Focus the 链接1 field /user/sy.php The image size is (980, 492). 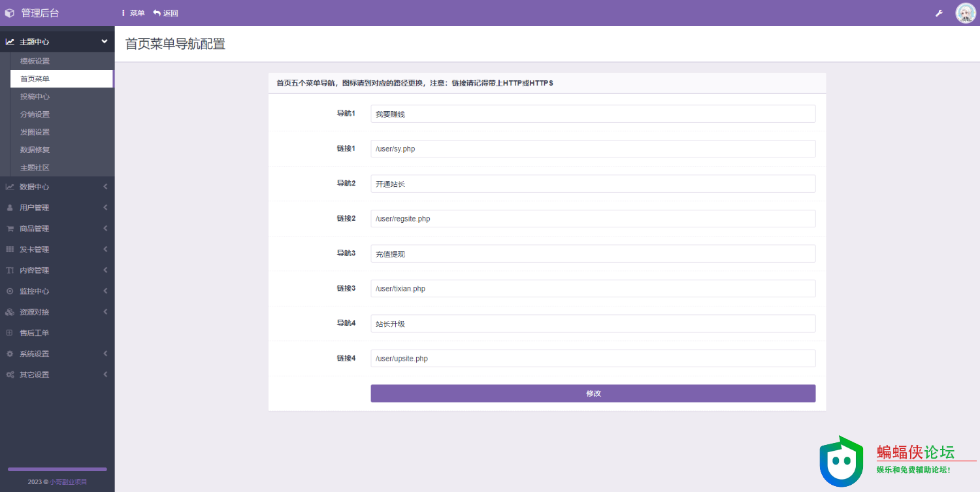point(593,149)
